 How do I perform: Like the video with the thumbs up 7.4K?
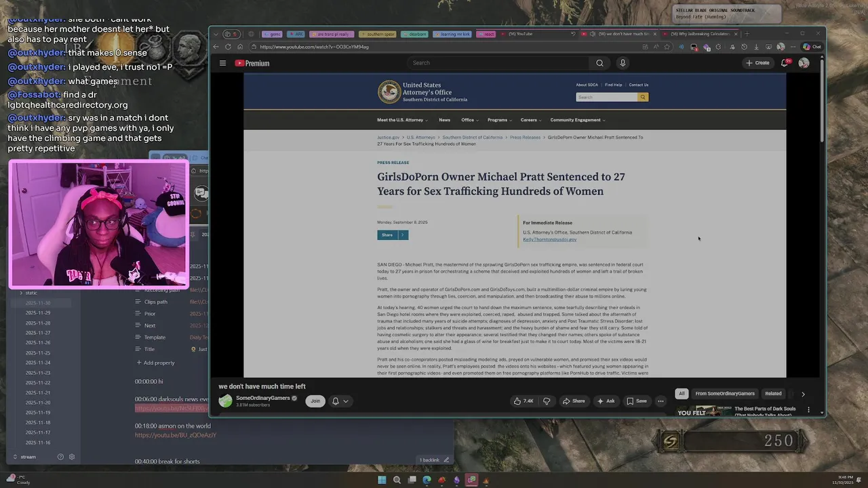point(524,401)
